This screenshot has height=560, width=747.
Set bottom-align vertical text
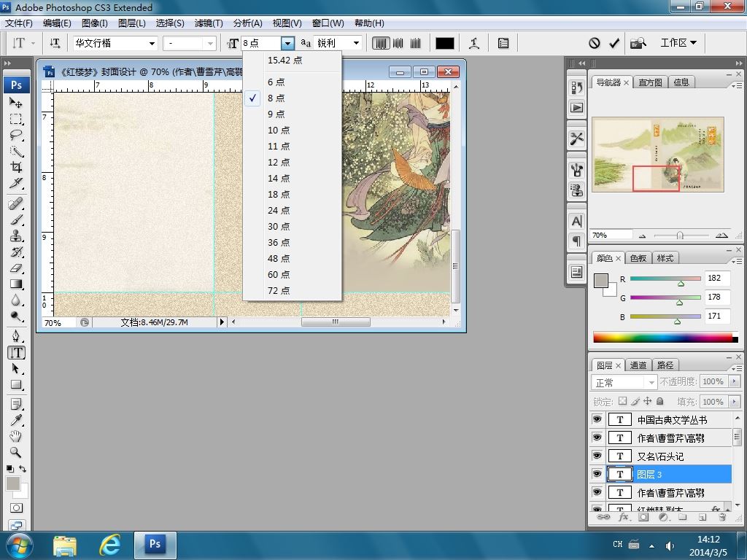point(416,43)
